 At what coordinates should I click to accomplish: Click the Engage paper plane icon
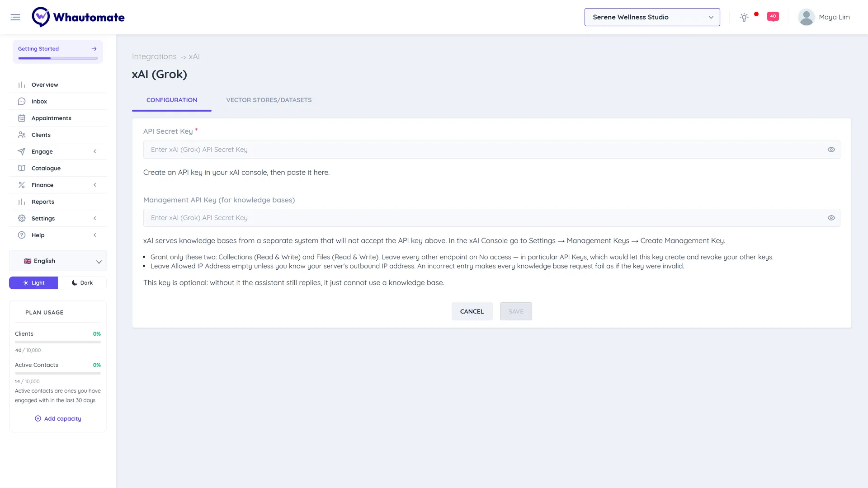pos(22,152)
